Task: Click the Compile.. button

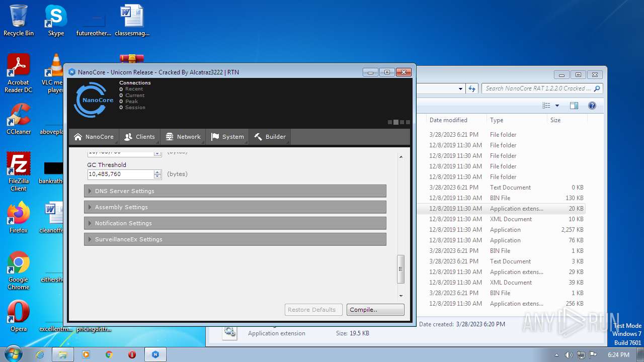Action: click(375, 310)
